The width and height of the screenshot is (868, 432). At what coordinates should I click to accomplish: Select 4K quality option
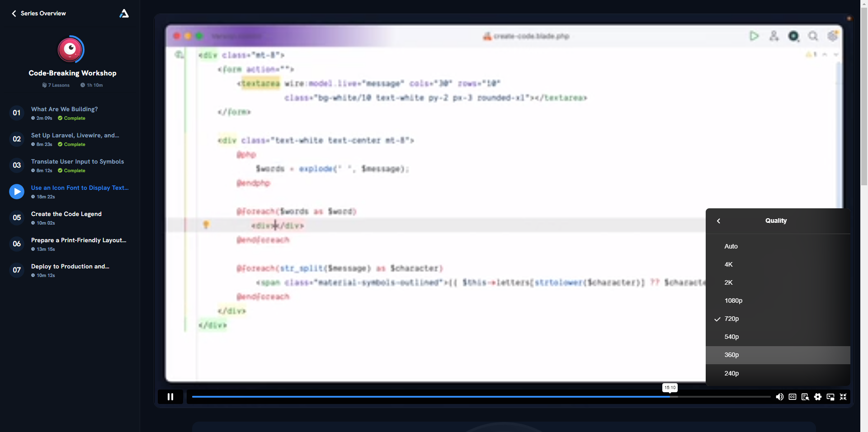click(778, 265)
